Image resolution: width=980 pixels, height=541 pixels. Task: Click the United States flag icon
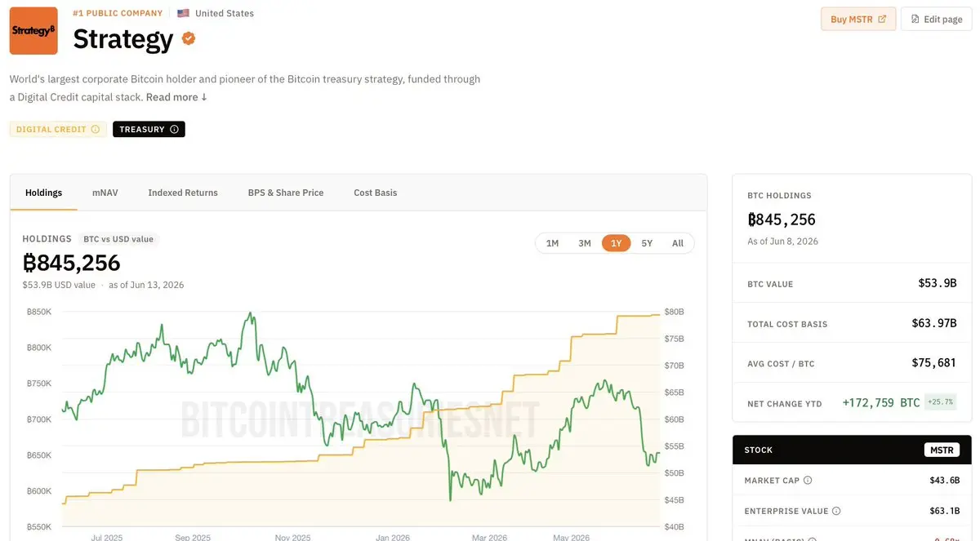coord(183,13)
